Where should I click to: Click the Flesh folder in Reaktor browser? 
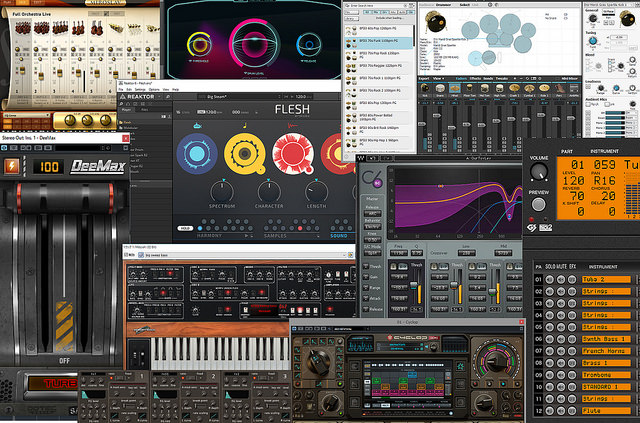tap(127, 122)
